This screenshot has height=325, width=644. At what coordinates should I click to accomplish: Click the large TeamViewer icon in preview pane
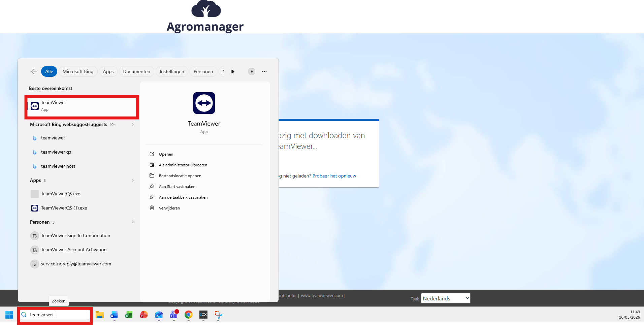tap(204, 103)
